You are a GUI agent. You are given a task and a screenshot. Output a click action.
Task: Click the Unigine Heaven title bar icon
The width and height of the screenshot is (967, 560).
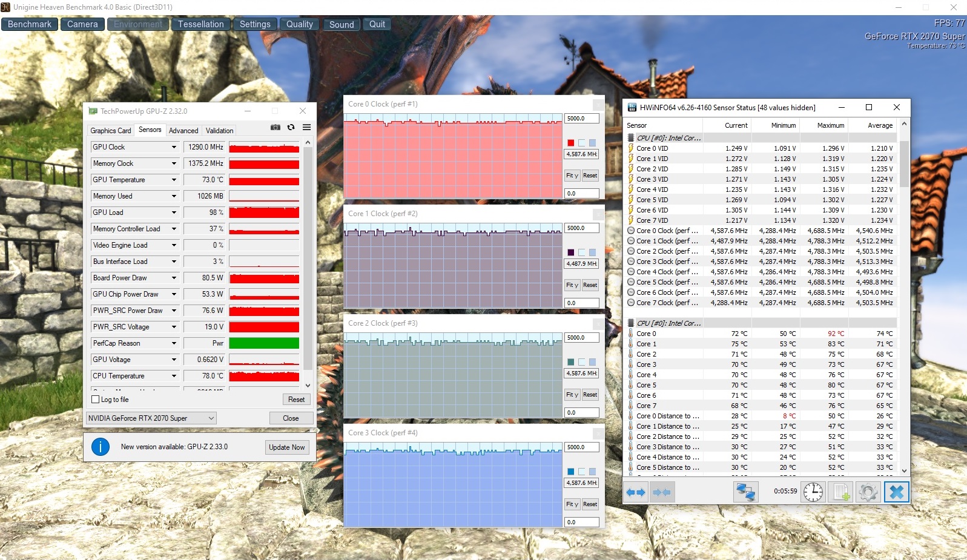pos(5,7)
